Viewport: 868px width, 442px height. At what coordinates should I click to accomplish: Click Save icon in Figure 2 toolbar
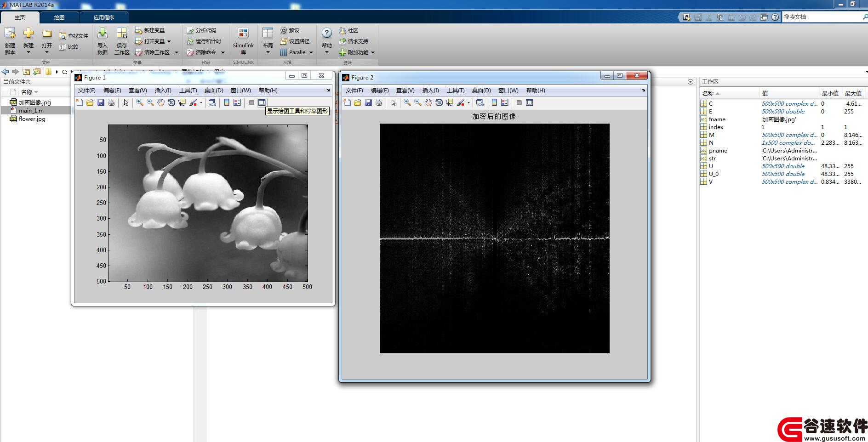[x=368, y=102]
